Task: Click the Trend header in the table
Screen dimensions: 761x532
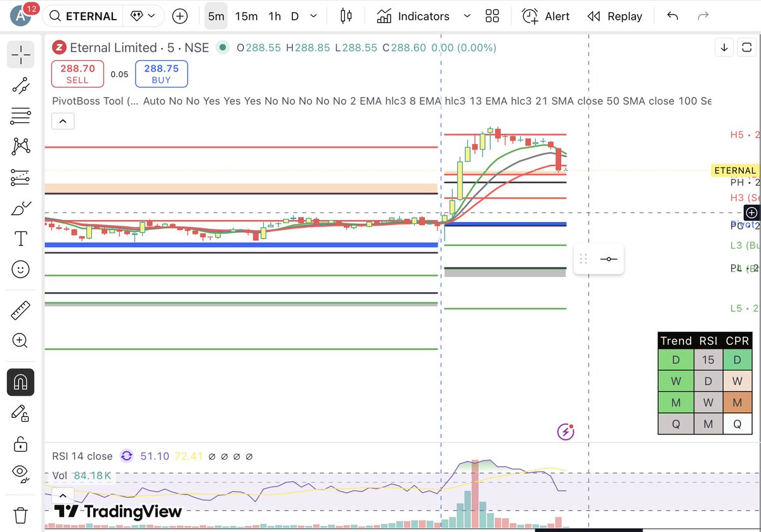Action: point(676,341)
